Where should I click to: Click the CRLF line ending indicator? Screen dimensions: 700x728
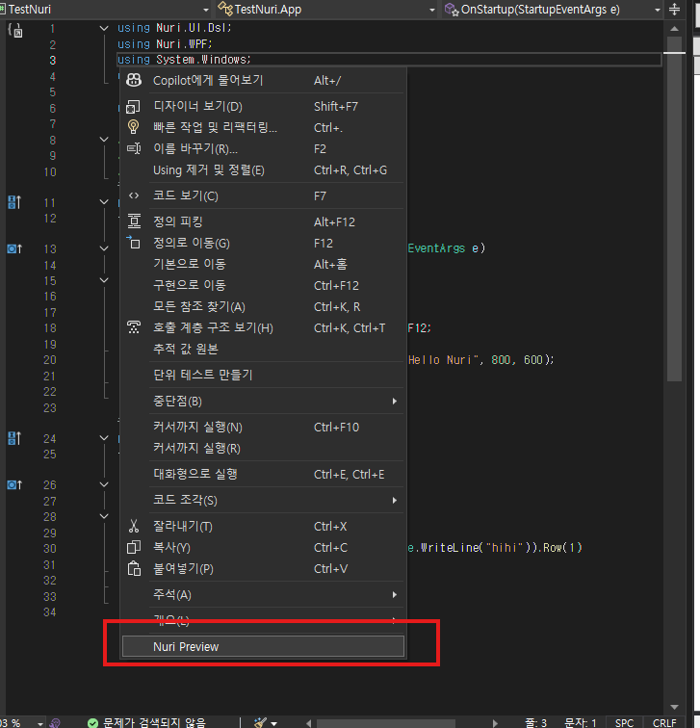(664, 723)
